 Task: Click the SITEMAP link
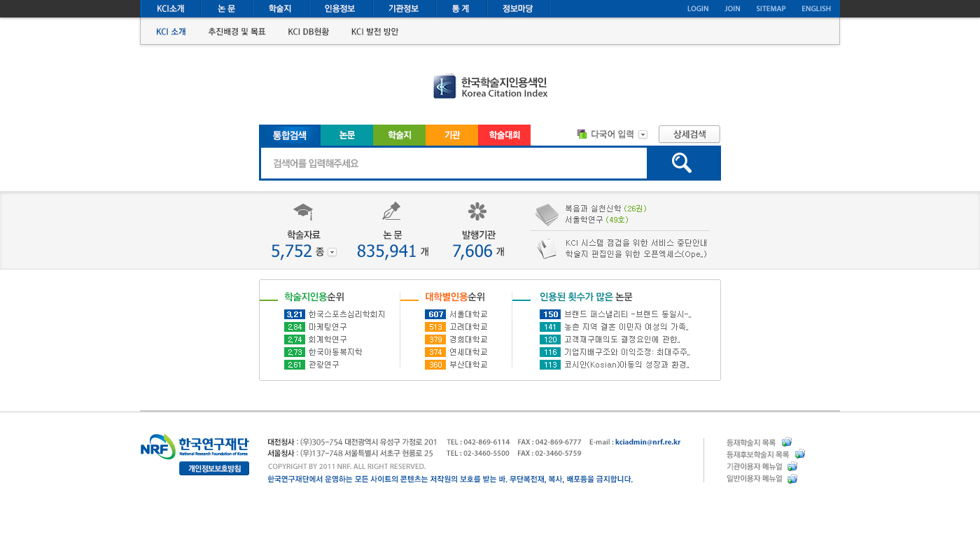tap(771, 8)
